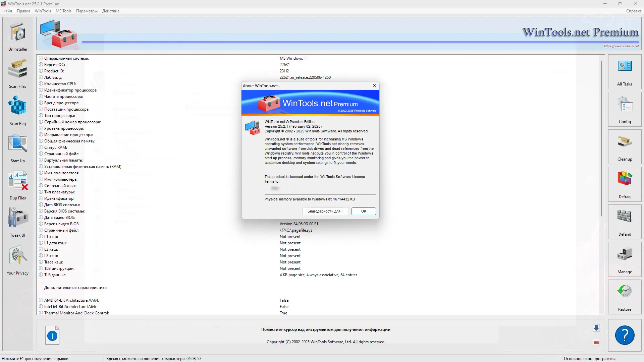Click the Благодарности для... button
644x362 pixels.
point(325,211)
